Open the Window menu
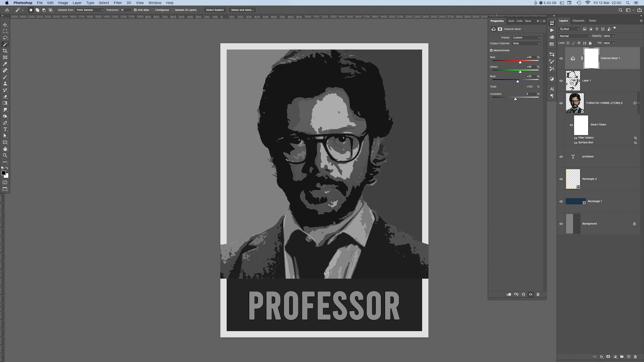 pyautogui.click(x=155, y=3)
